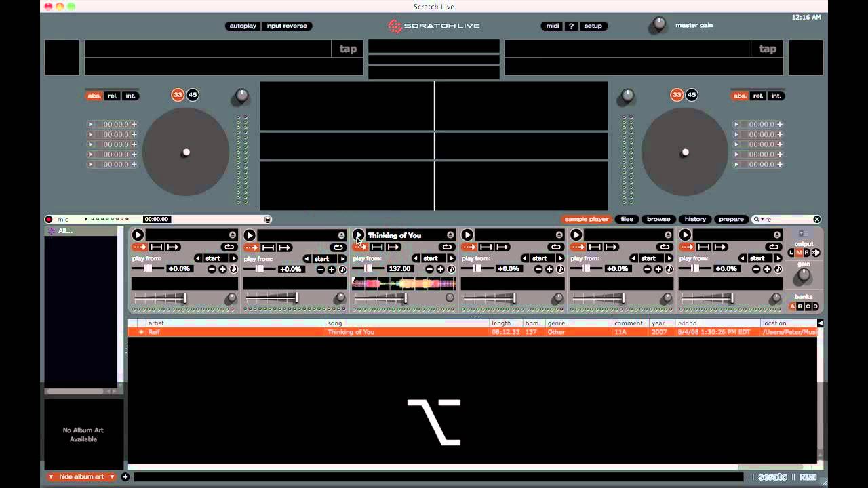Sort library by bpm column header
This screenshot has height=488, width=868.
(x=533, y=323)
